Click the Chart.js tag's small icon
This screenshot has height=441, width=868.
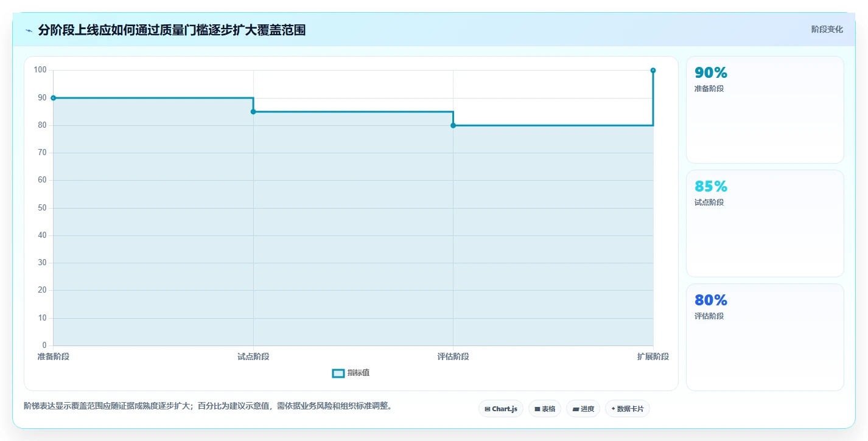pyautogui.click(x=488, y=409)
